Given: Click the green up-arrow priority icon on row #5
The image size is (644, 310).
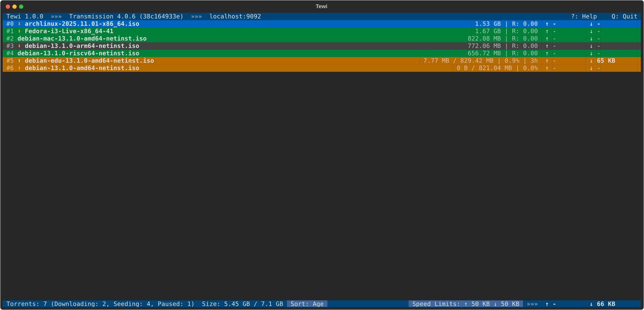Looking at the screenshot, I should tap(19, 61).
